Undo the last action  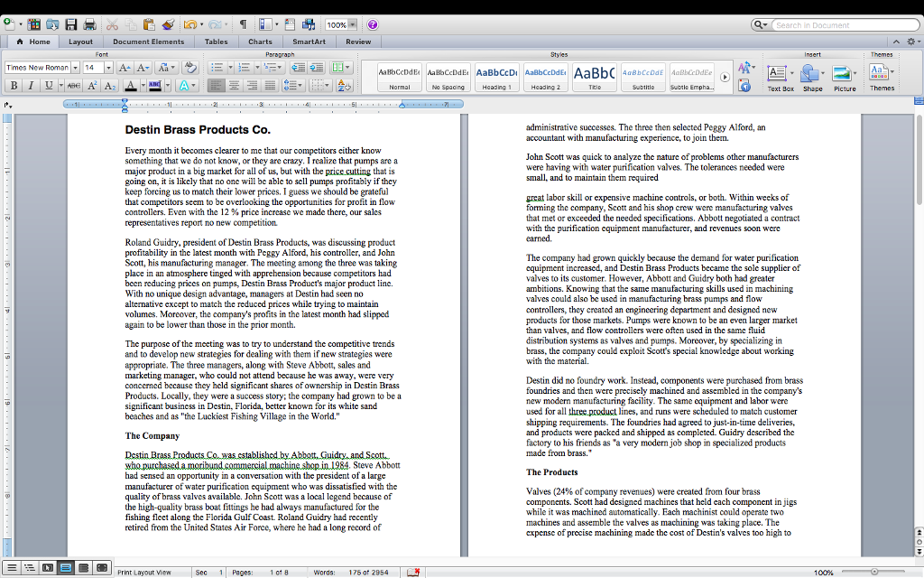coord(189,24)
